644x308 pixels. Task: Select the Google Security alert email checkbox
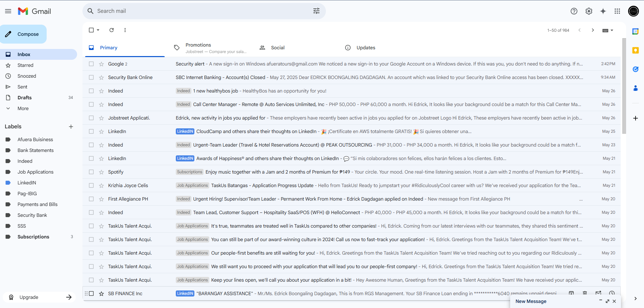pos(91,64)
